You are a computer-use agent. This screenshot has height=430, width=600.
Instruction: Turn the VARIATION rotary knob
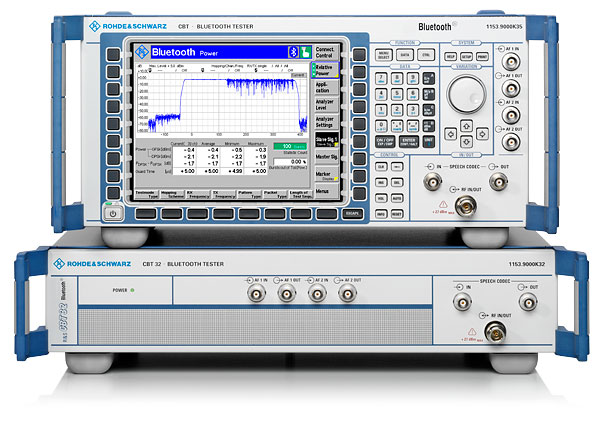point(466,94)
